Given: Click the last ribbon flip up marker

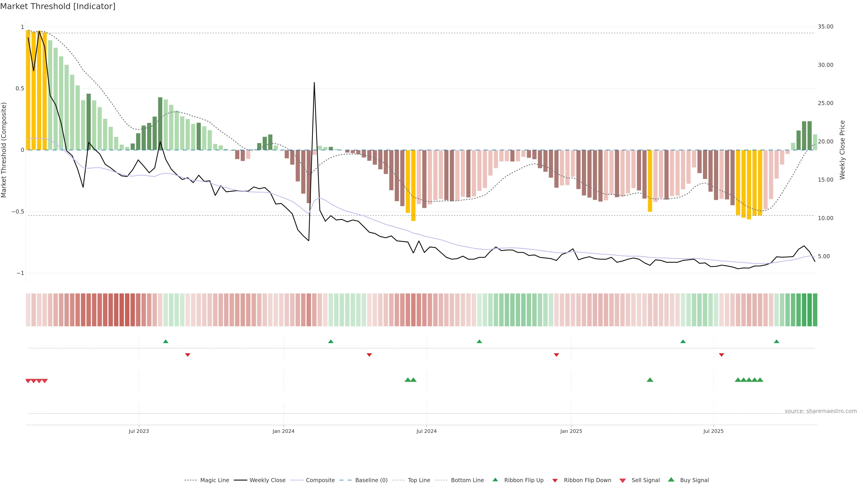Looking at the screenshot, I should pyautogui.click(x=777, y=342).
